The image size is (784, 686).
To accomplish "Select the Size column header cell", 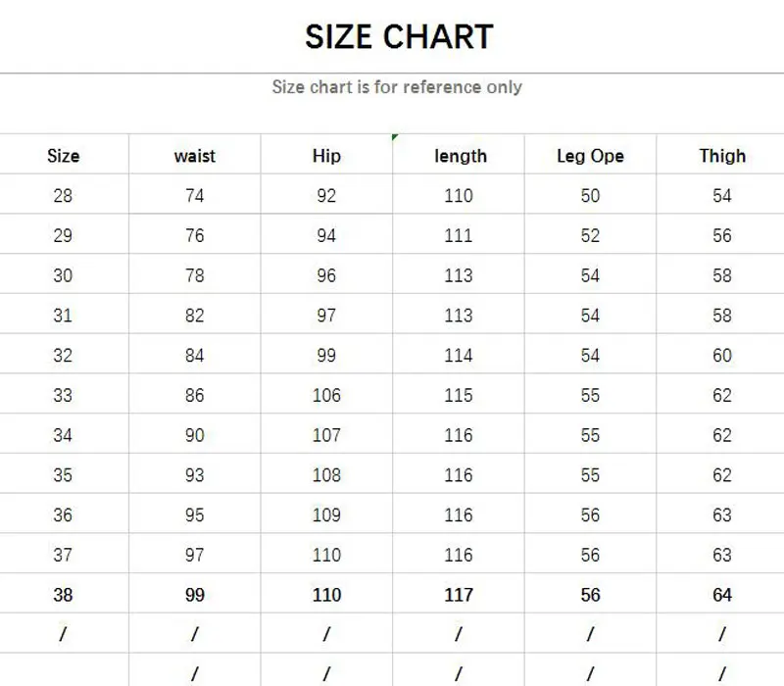I will (x=63, y=156).
